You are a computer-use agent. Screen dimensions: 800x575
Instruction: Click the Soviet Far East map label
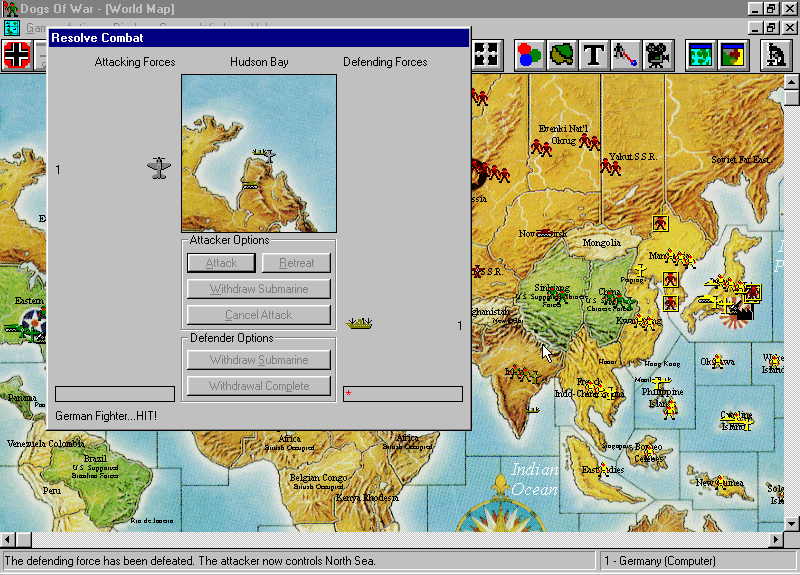point(741,159)
